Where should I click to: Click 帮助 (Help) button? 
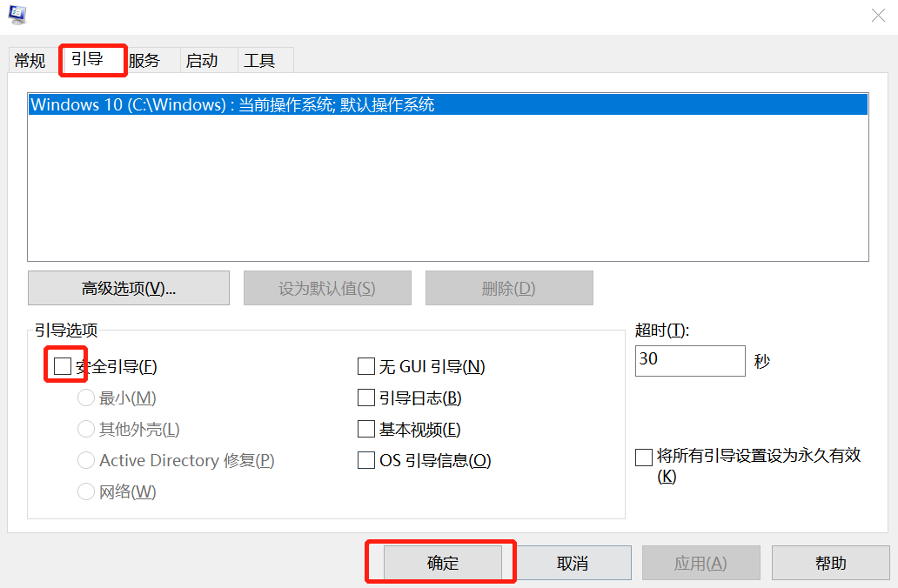[x=830, y=562]
